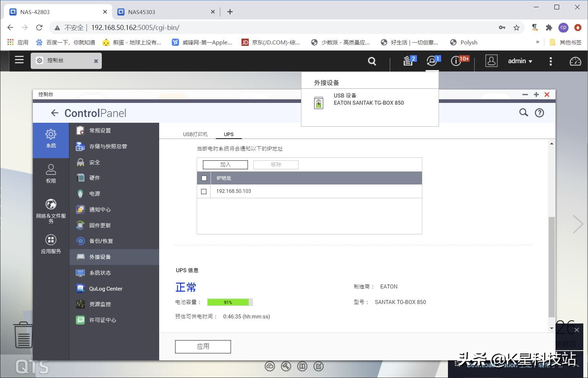The image size is (588, 378).
Task: Click the EATON SANTAK UPS device icon
Action: pyautogui.click(x=318, y=103)
